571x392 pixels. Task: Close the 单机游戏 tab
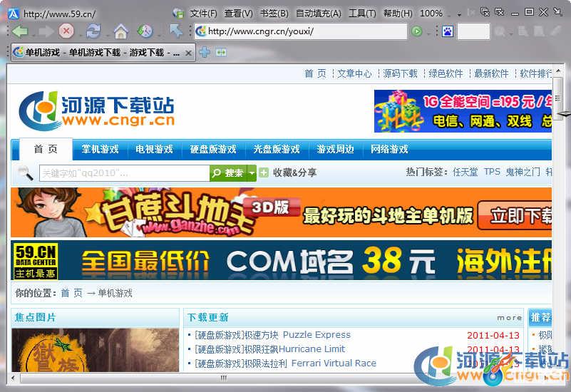pyautogui.click(x=188, y=53)
